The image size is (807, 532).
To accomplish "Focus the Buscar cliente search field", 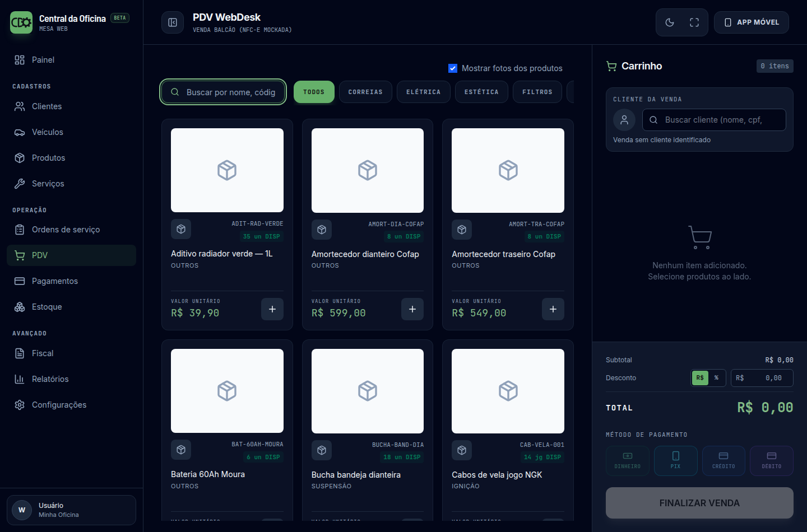I will (x=714, y=120).
